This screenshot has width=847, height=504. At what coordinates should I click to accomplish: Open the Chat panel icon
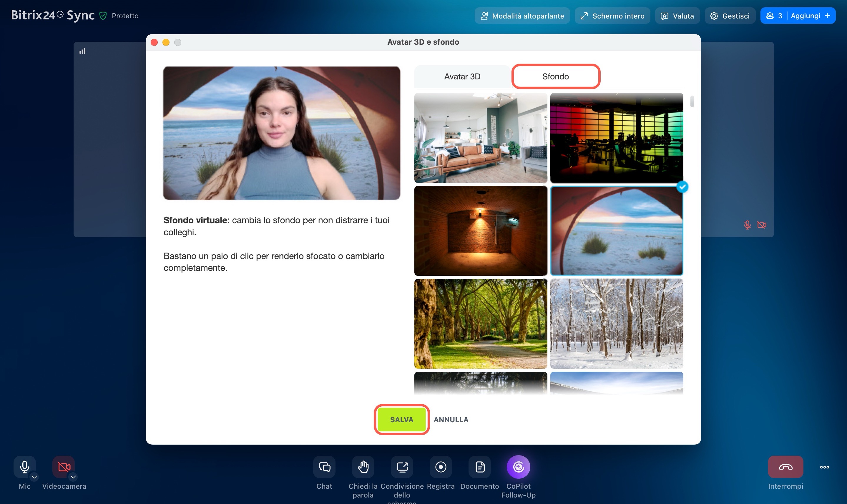click(x=324, y=467)
